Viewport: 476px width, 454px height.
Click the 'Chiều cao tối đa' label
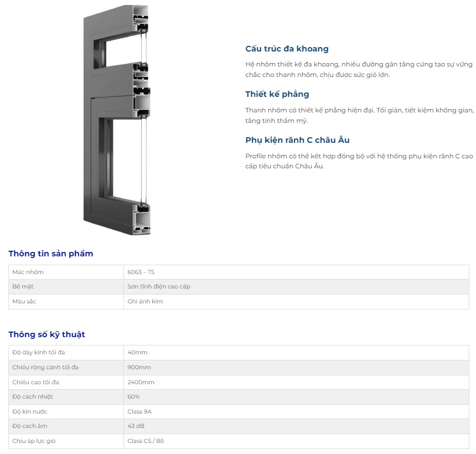pyautogui.click(x=36, y=382)
